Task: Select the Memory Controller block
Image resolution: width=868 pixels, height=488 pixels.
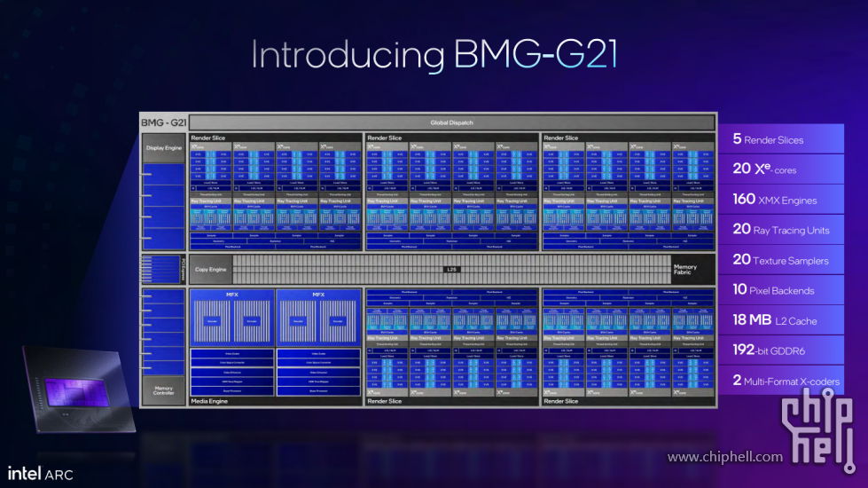Action: pyautogui.click(x=164, y=390)
